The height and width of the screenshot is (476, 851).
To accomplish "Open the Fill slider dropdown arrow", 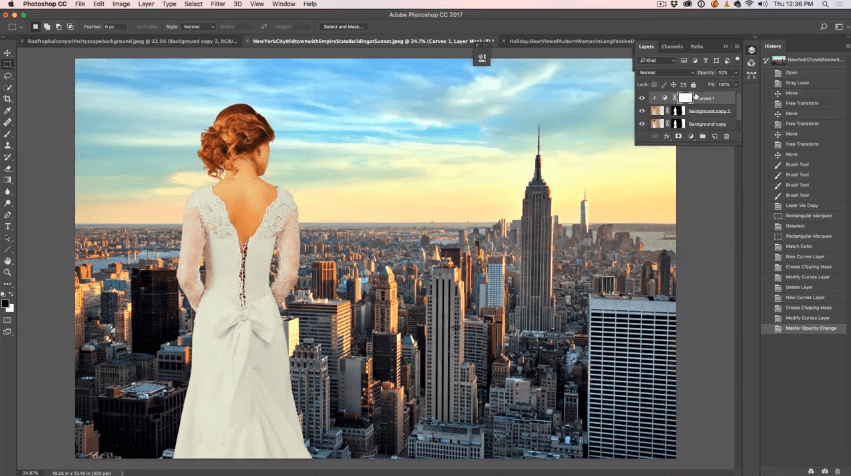I will pos(736,85).
